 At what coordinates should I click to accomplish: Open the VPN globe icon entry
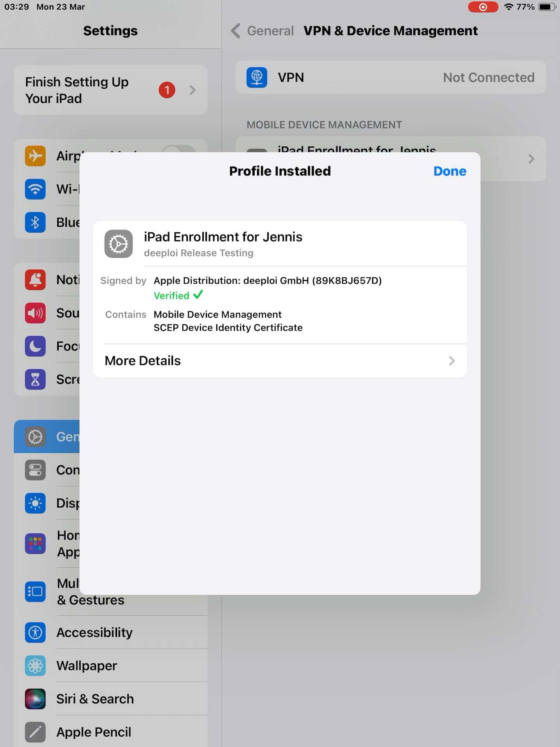[257, 77]
